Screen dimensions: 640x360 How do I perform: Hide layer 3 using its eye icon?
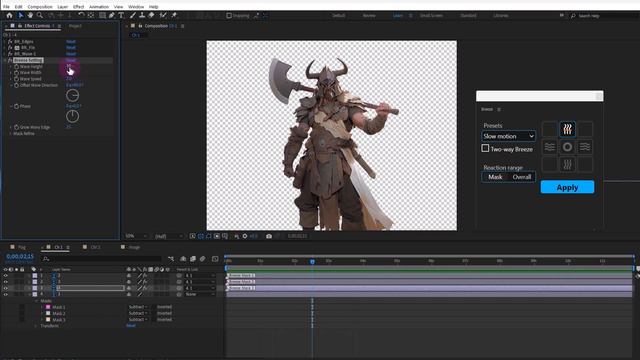6,288
